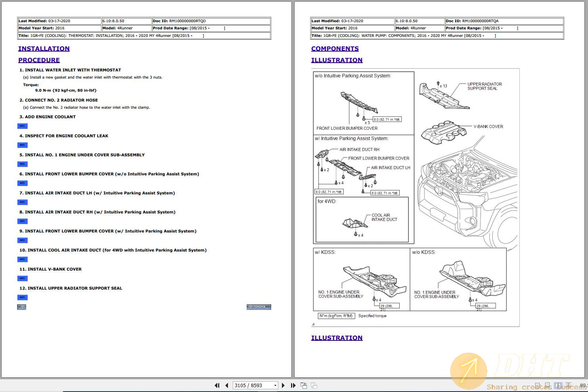Click the thermostat installation Title row
The image size is (588, 392).
click(144, 36)
